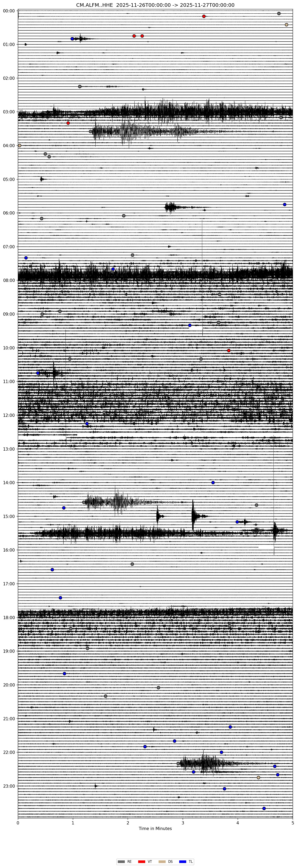This screenshot has width=297, height=868.
Task: Select the tan DS legend swatch
Action: pyautogui.click(x=162, y=862)
